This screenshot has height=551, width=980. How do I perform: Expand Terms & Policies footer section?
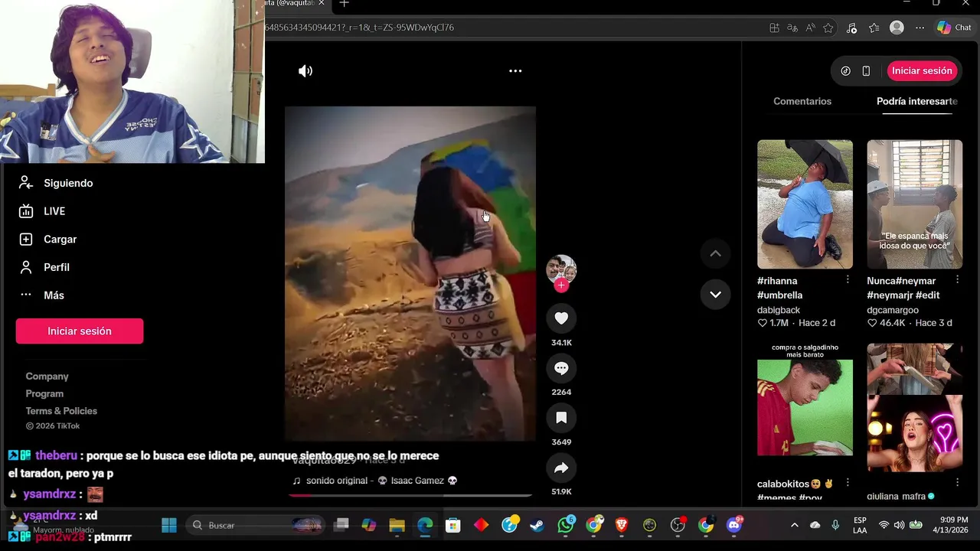[61, 411]
